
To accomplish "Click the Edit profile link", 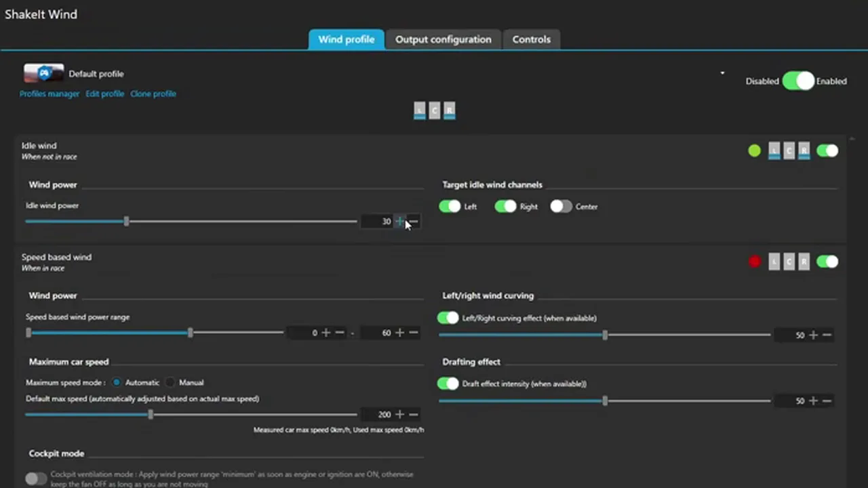I will tap(104, 94).
